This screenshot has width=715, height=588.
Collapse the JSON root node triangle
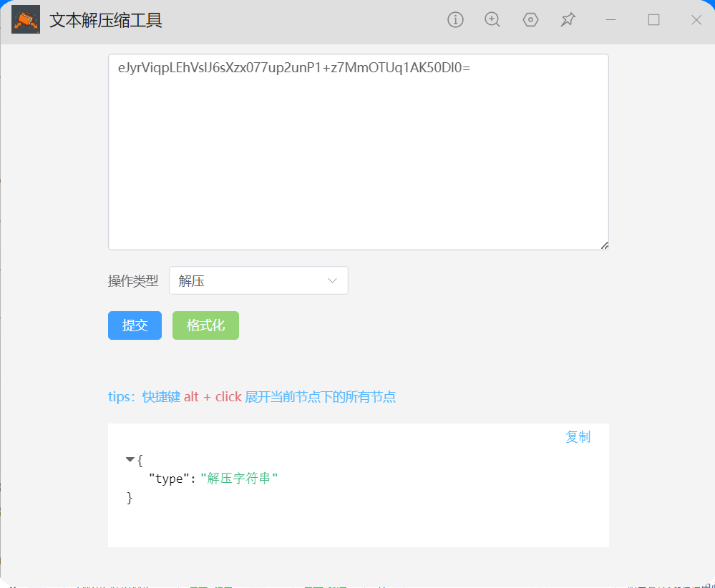click(x=130, y=459)
